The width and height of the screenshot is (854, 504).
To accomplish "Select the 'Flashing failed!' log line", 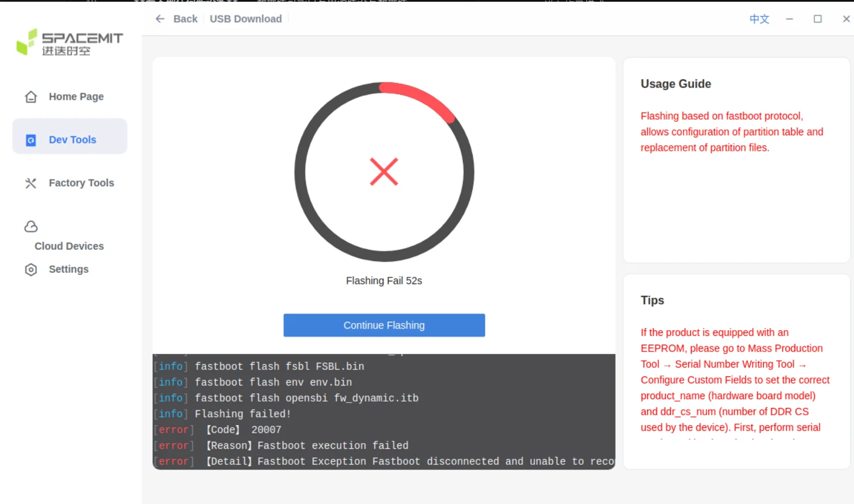I will click(243, 414).
